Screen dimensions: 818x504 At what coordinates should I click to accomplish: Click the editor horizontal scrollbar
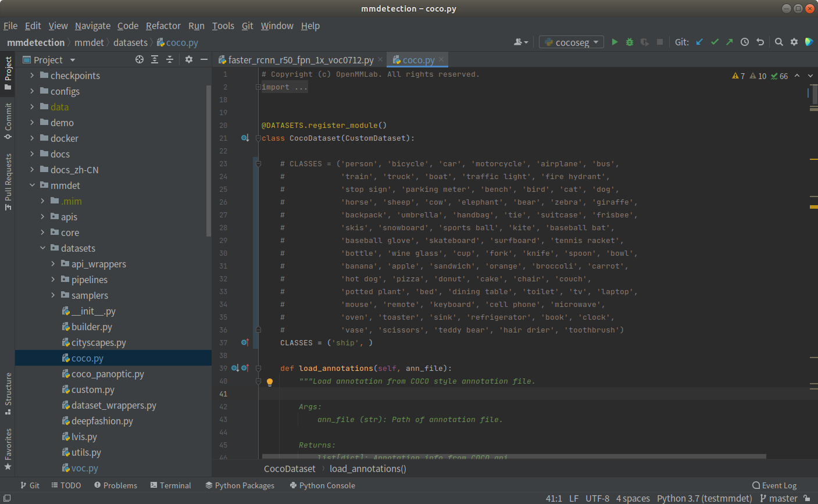coord(513,457)
